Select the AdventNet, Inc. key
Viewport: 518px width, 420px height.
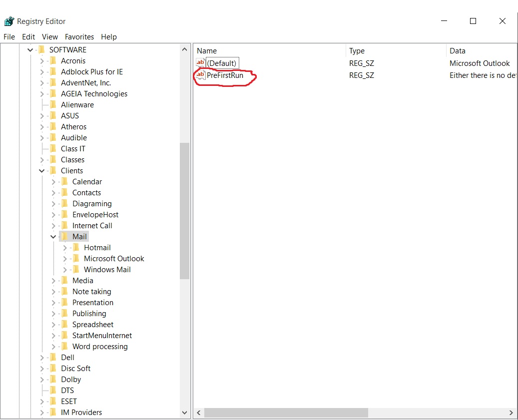coord(86,83)
